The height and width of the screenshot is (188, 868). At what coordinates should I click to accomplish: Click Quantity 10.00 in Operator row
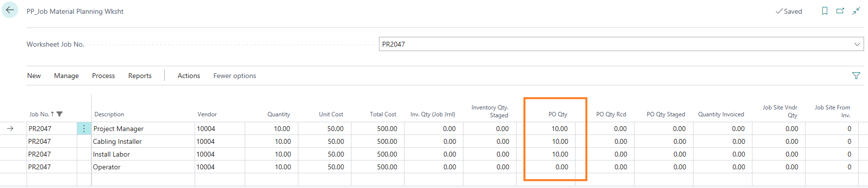pos(283,167)
